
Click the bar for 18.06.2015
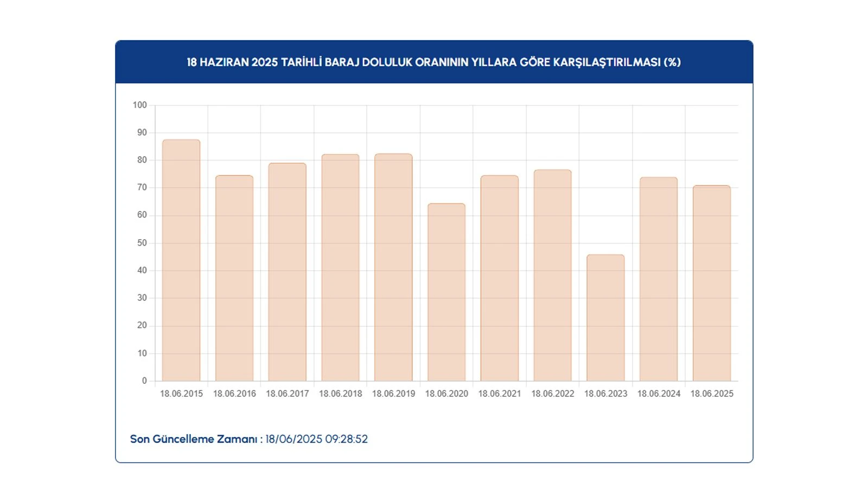point(181,260)
